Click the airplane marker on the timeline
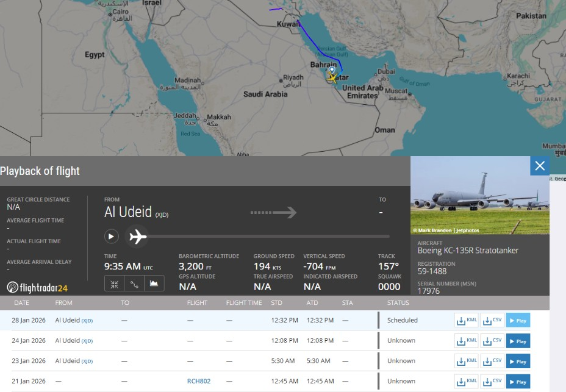566x392 pixels. pyautogui.click(x=138, y=236)
